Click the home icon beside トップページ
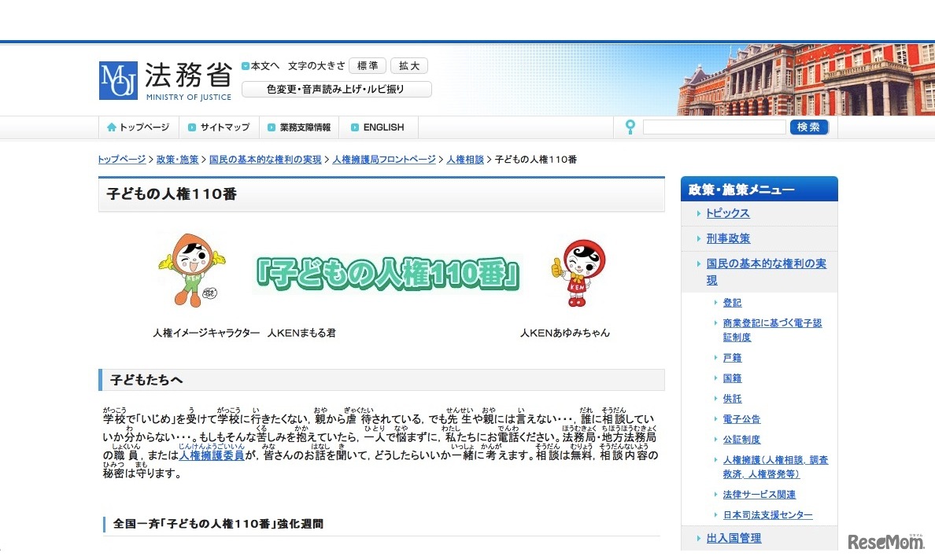Screen dimensions: 935x560 point(110,127)
